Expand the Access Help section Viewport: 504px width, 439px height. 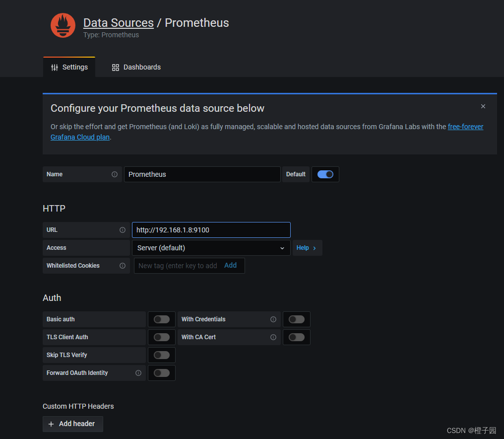[x=307, y=248]
